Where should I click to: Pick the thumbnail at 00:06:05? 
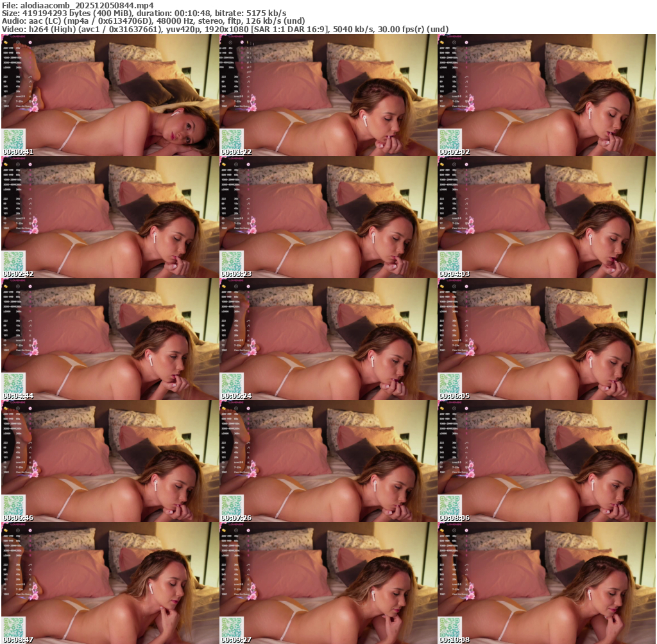click(x=547, y=339)
